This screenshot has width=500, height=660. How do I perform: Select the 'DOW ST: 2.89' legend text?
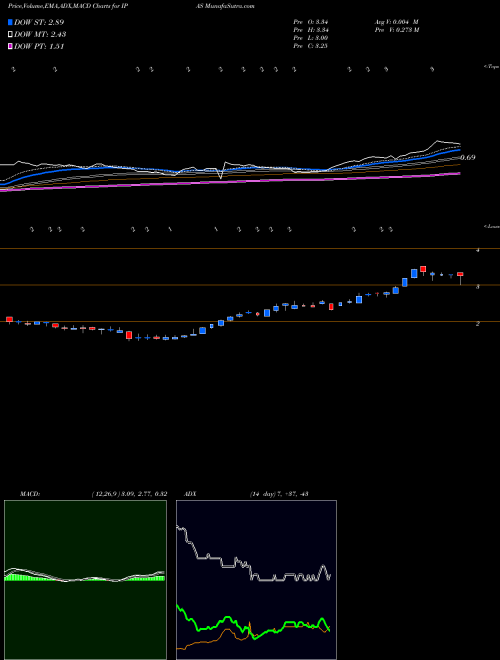coord(39,22)
